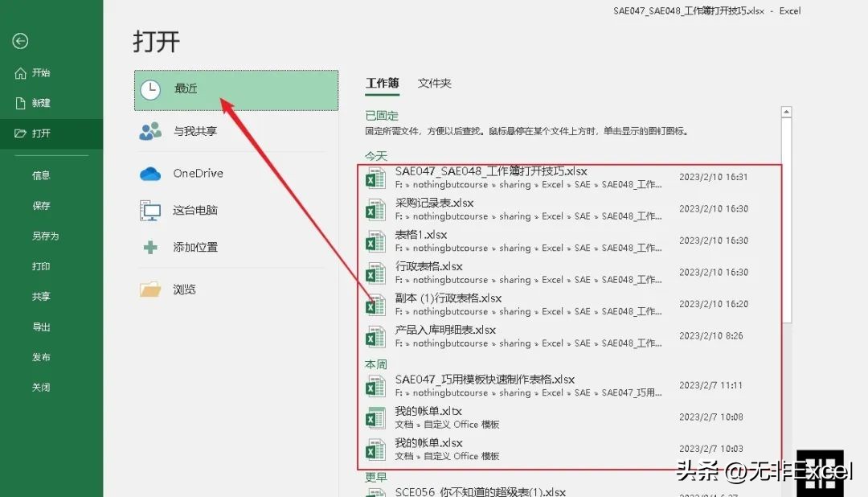The width and height of the screenshot is (868, 497).
Task: Click Excel icon of 我的帐单.xlsx
Action: (375, 450)
